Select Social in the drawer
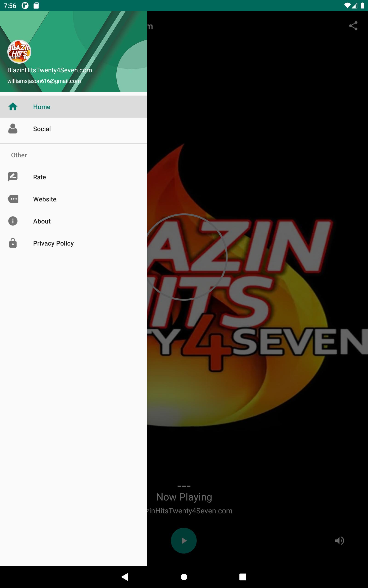The image size is (368, 588). click(x=74, y=129)
